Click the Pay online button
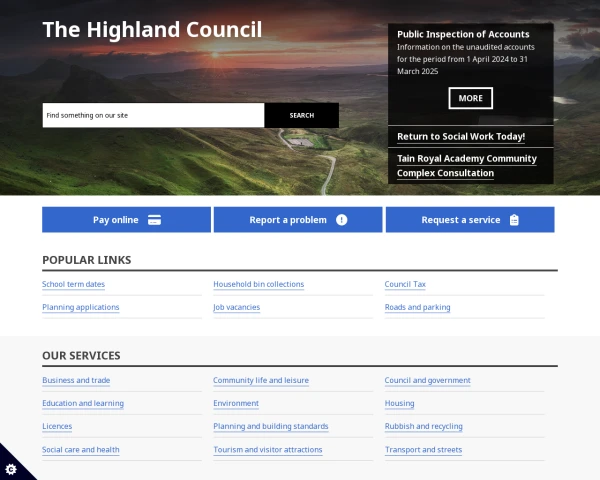 (x=126, y=220)
